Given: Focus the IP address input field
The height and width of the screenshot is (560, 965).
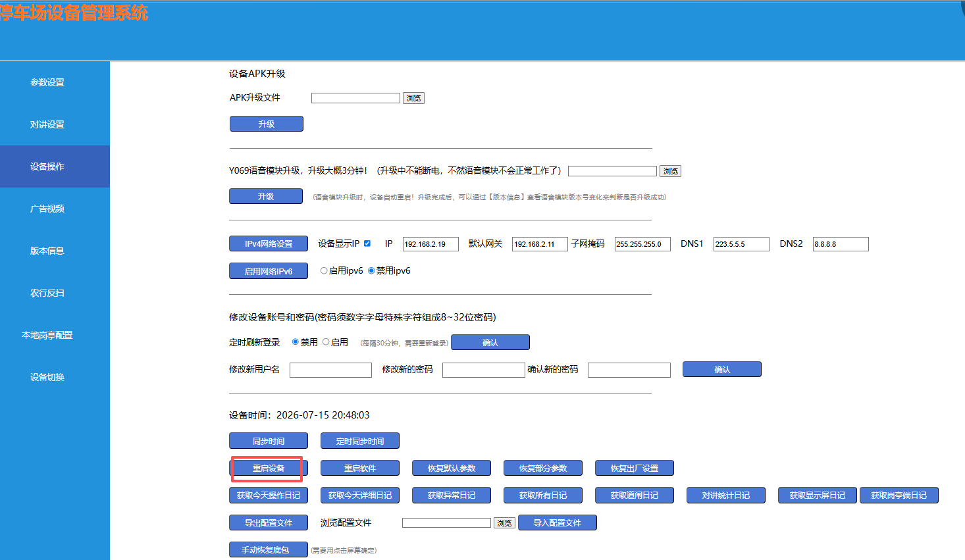Looking at the screenshot, I should pos(430,244).
